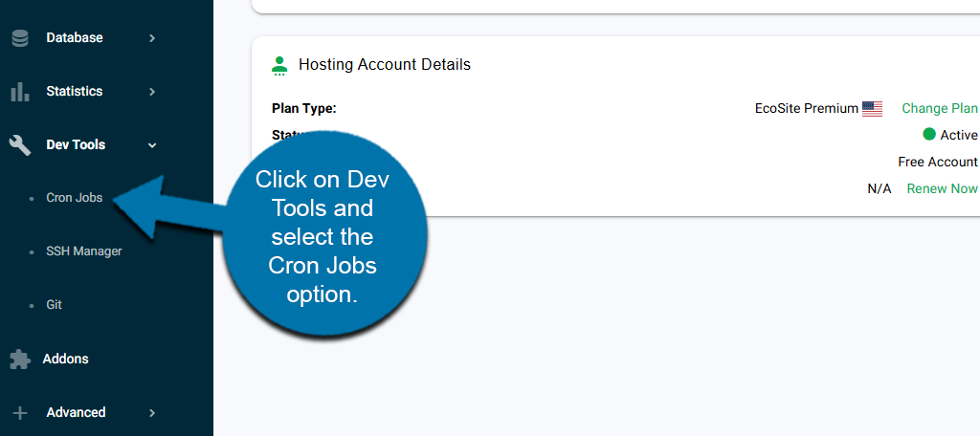Collapse the Dev Tools chevron
This screenshot has height=436, width=980.
coord(152,145)
